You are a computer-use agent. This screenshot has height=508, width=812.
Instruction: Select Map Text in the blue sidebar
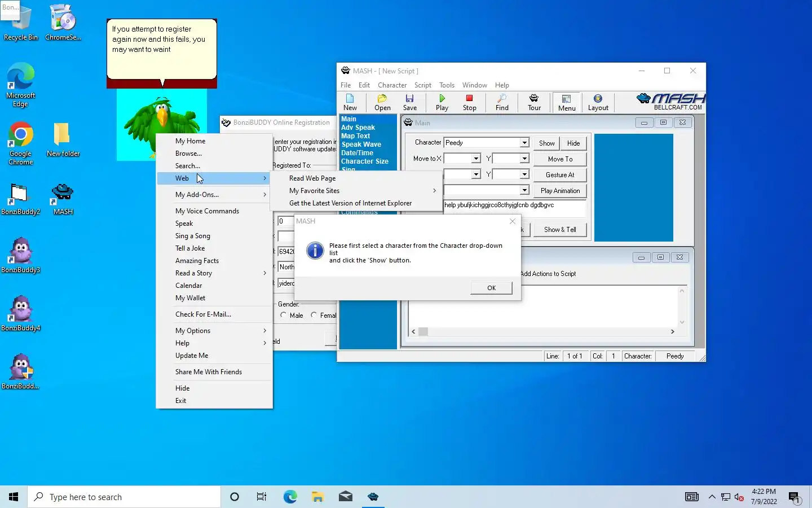355,136
